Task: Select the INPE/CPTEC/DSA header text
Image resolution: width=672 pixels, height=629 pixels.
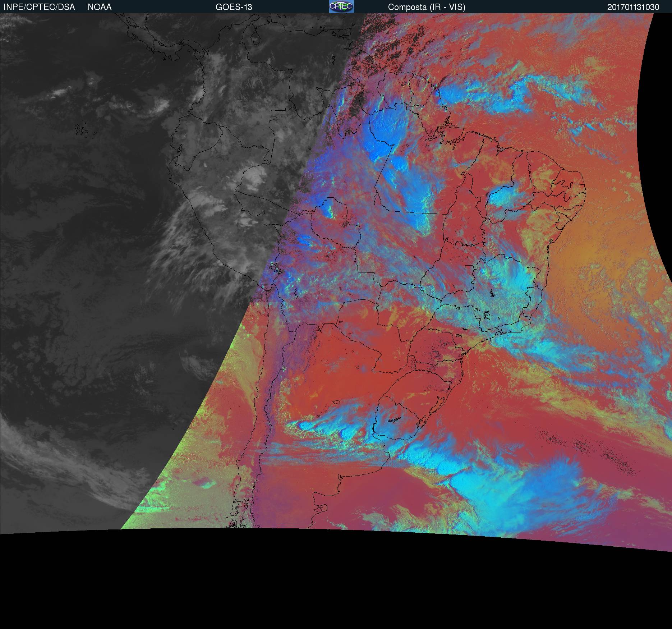Action: [x=39, y=7]
